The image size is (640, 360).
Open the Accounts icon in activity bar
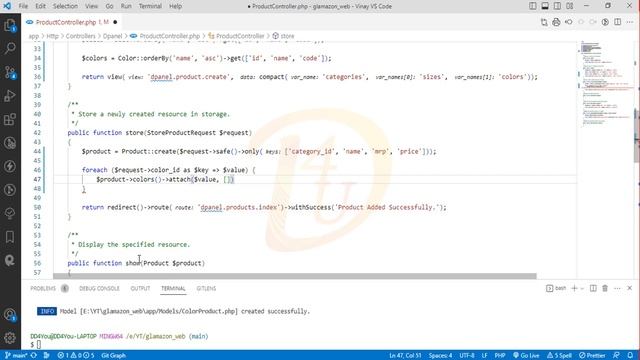pos(10,315)
